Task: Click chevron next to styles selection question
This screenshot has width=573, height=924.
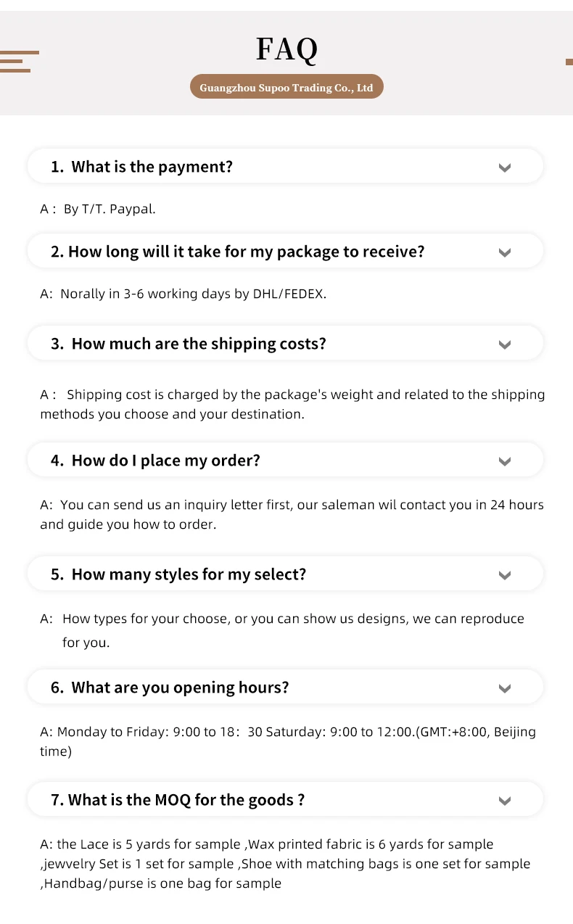Action: [505, 575]
